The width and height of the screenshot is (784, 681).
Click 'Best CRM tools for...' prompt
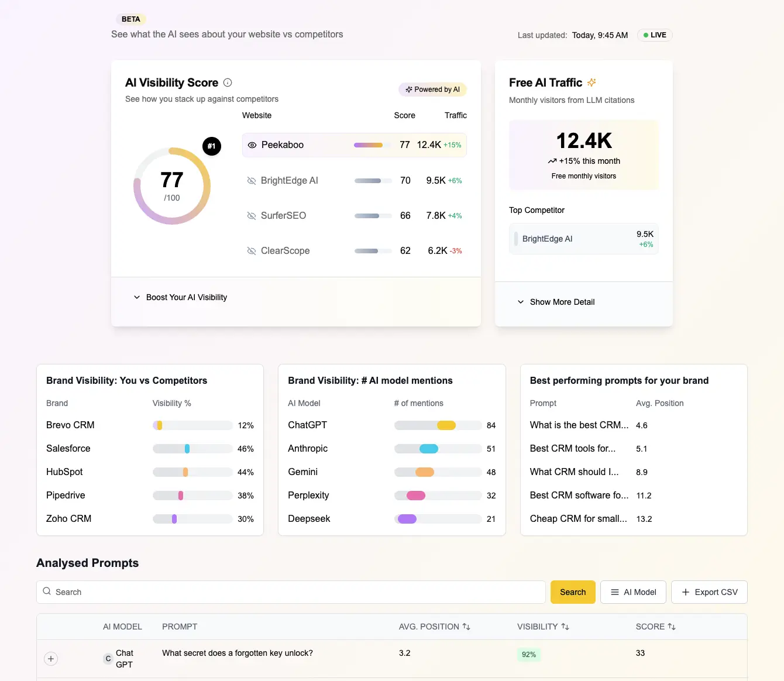(573, 449)
